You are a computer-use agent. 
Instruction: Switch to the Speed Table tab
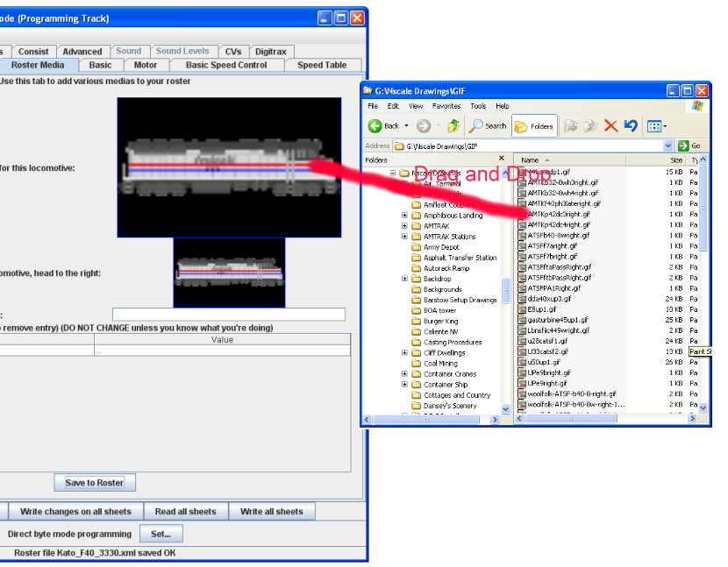(322, 65)
